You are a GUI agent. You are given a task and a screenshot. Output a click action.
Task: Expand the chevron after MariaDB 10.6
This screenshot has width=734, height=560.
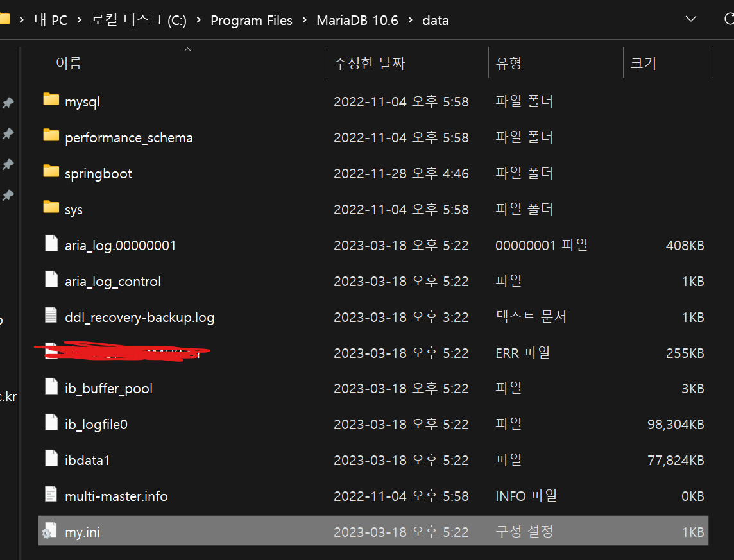pos(411,20)
